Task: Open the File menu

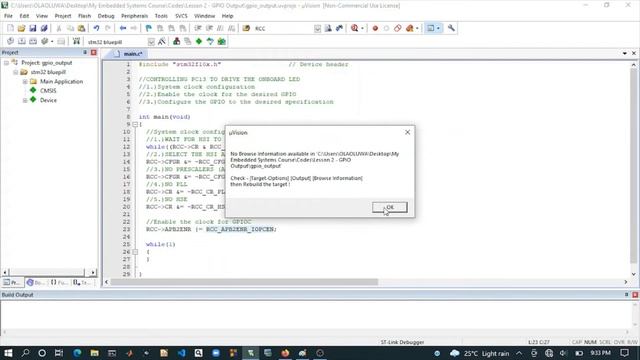Action: pos(8,16)
